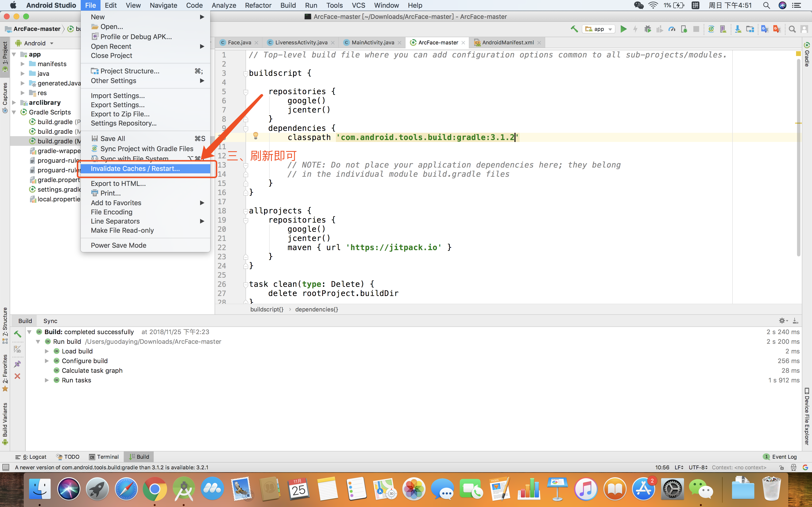Click Sync Project with Gradle Files toolbar icon
Image resolution: width=812 pixels, height=507 pixels.
tap(711, 29)
